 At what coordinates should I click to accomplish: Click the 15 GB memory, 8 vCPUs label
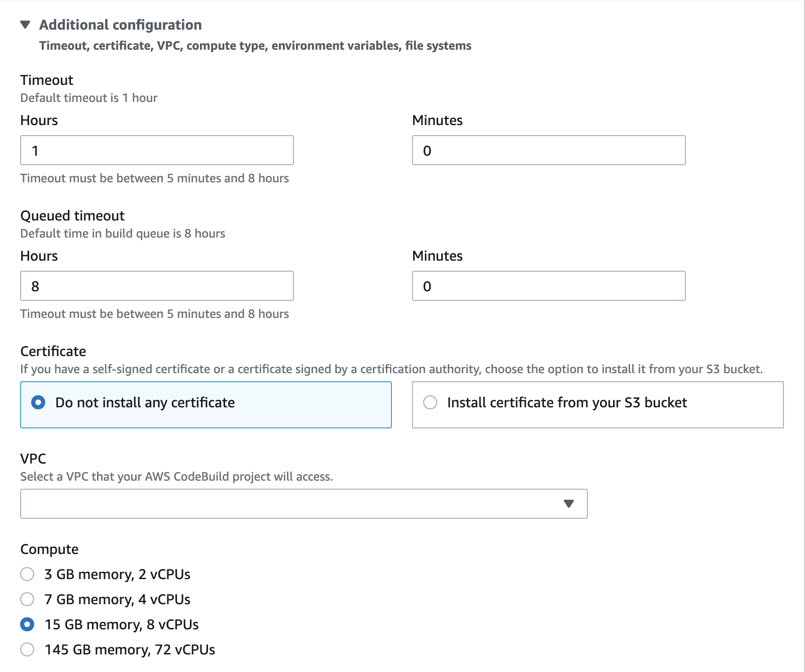(122, 624)
